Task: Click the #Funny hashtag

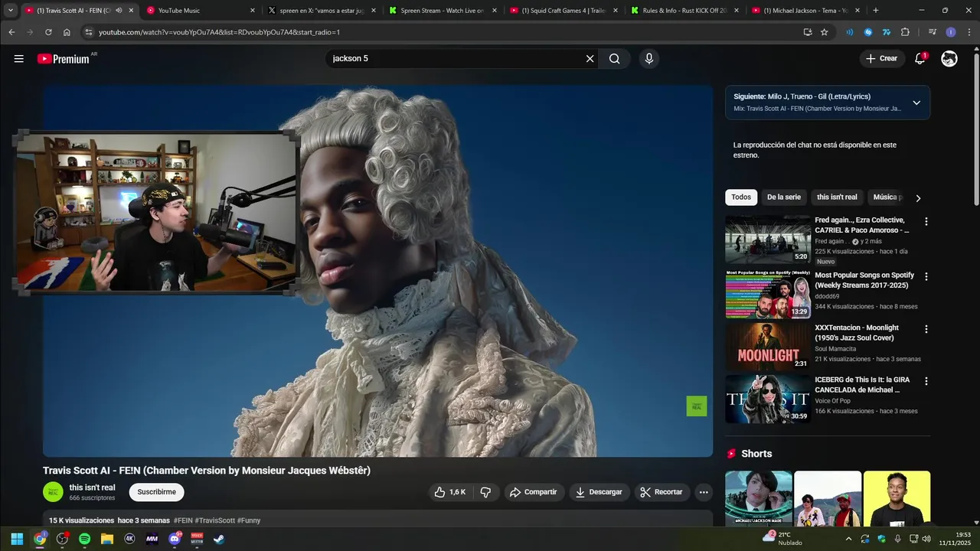Action: click(x=249, y=520)
